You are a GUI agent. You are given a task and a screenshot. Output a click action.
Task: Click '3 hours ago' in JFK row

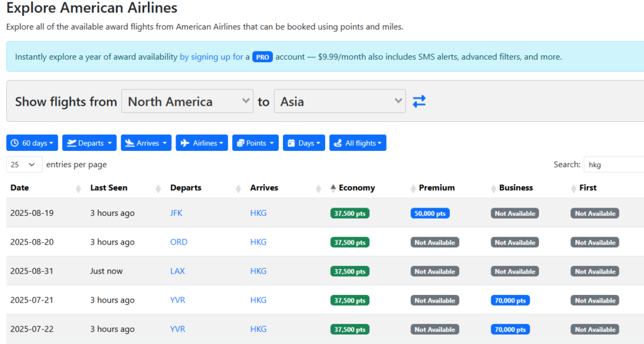(x=113, y=213)
